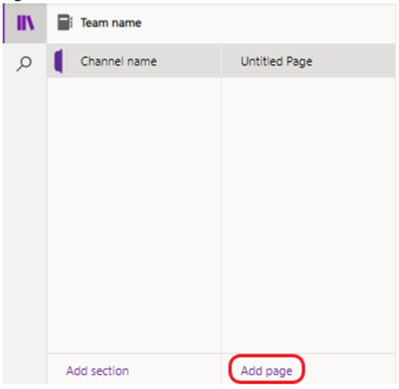Open the Team name notebook title
Viewport: 399px width, 389px height.
point(111,23)
